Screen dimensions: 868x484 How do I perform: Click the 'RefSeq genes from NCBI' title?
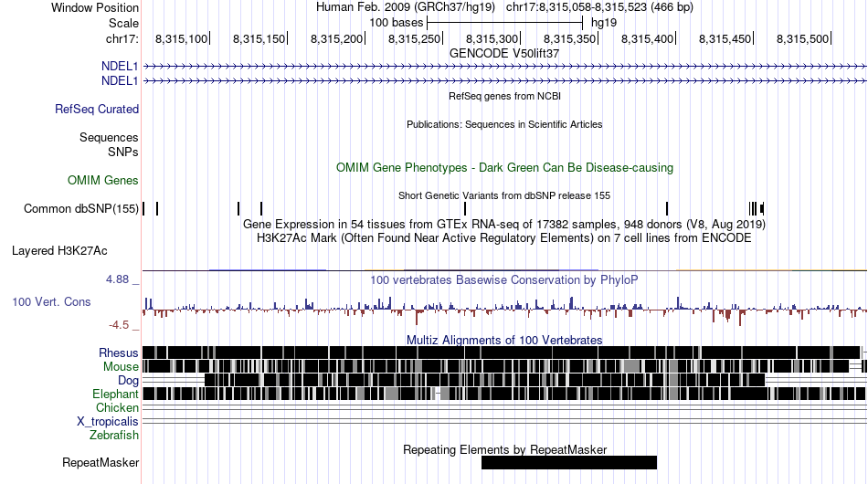(505, 96)
